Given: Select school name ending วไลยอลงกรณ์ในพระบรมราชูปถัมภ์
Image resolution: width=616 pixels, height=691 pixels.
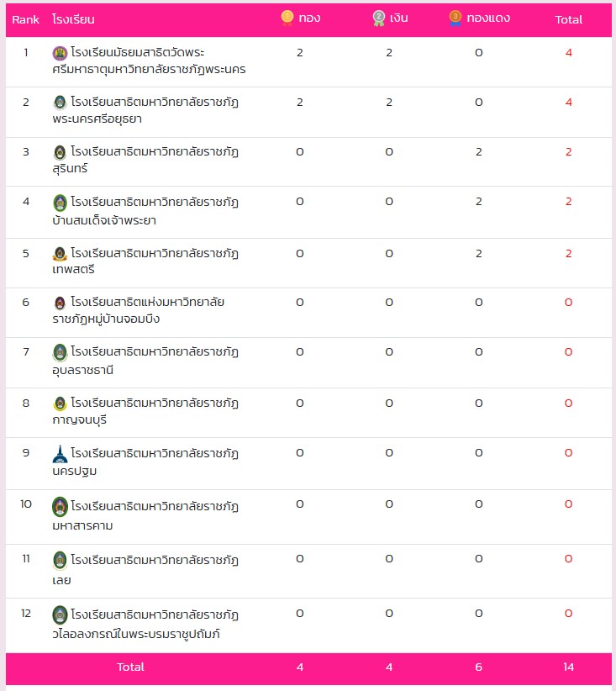Looking at the screenshot, I should pos(145,624).
